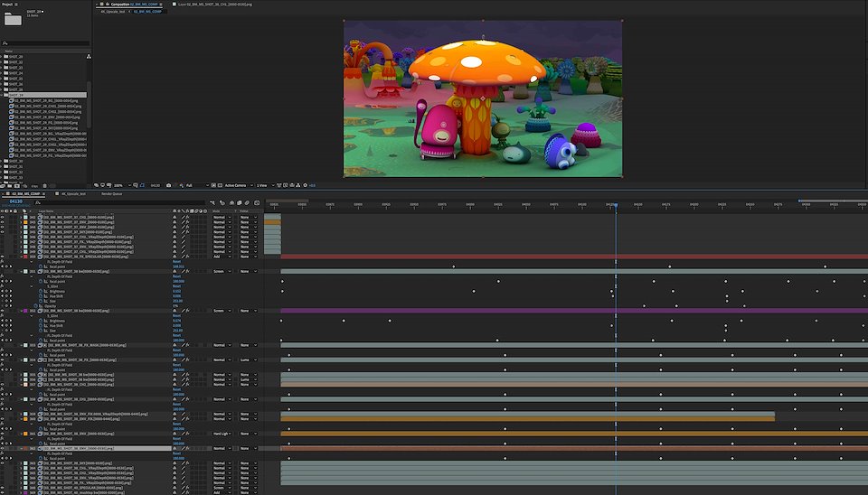
Task: Create a new composition from Project panel
Action: point(16,186)
